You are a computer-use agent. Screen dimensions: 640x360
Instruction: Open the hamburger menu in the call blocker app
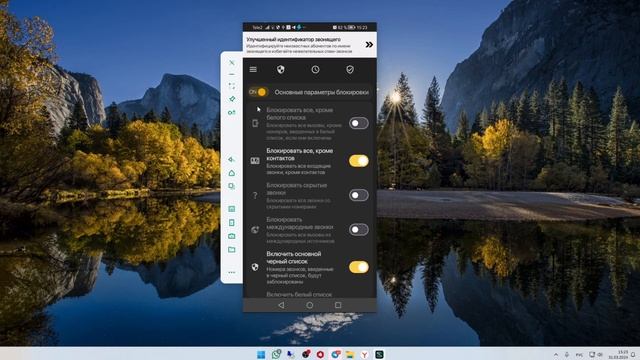pos(253,69)
